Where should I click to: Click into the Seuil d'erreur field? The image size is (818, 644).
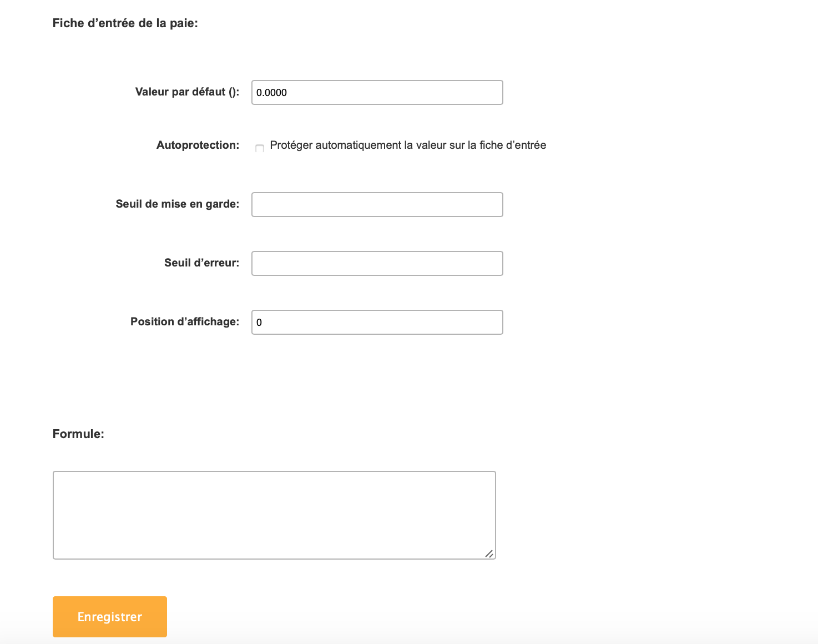pos(377,264)
